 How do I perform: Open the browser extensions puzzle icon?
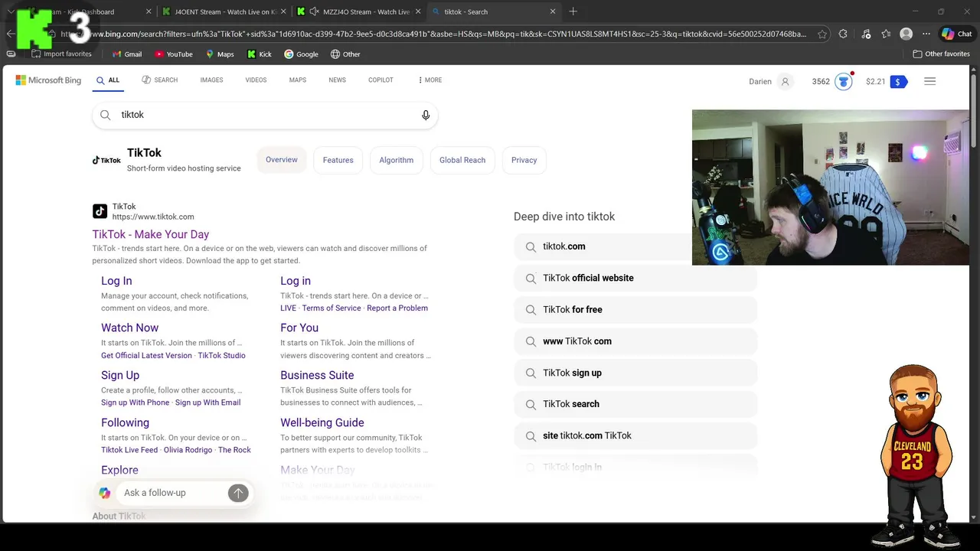[x=843, y=34]
